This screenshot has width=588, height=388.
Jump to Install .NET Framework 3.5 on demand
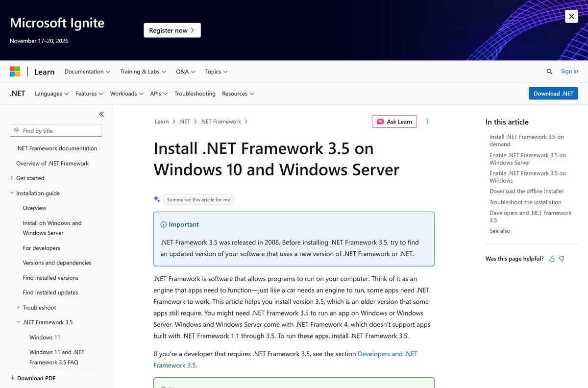coord(527,141)
